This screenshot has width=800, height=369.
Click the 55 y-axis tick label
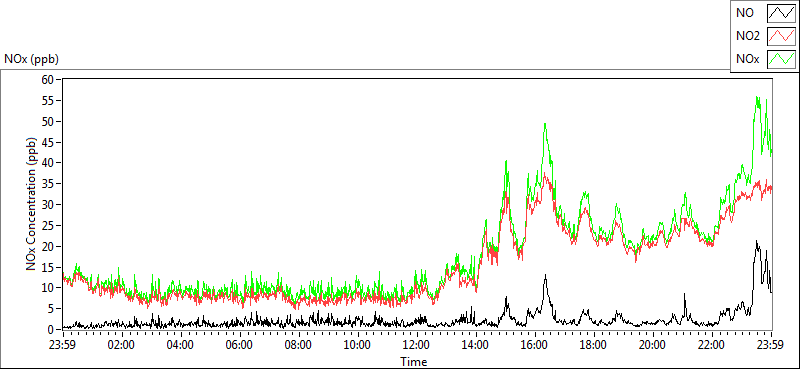coord(48,101)
